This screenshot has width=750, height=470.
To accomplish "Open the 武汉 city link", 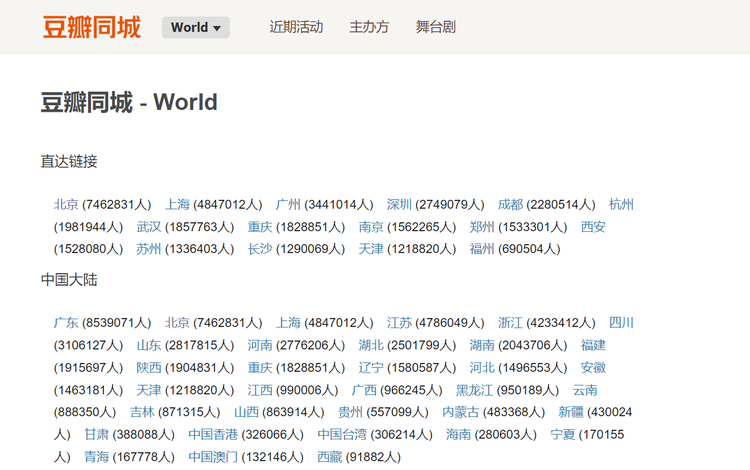I will [149, 227].
